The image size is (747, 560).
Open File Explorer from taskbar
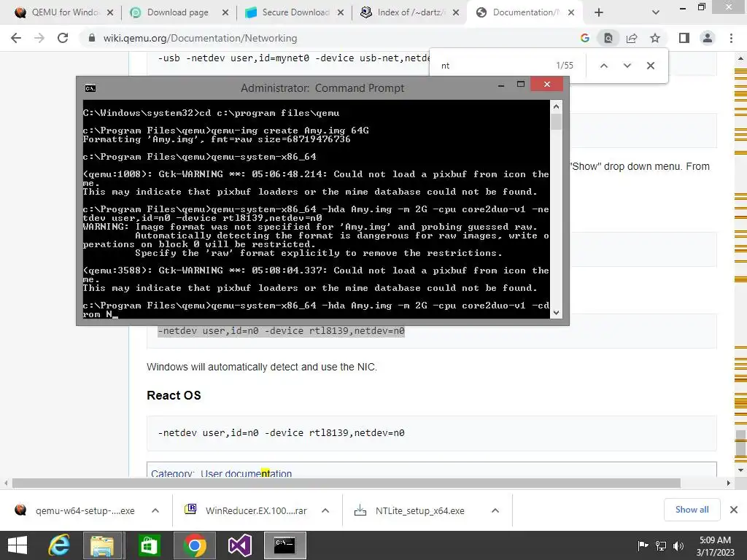pyautogui.click(x=102, y=545)
